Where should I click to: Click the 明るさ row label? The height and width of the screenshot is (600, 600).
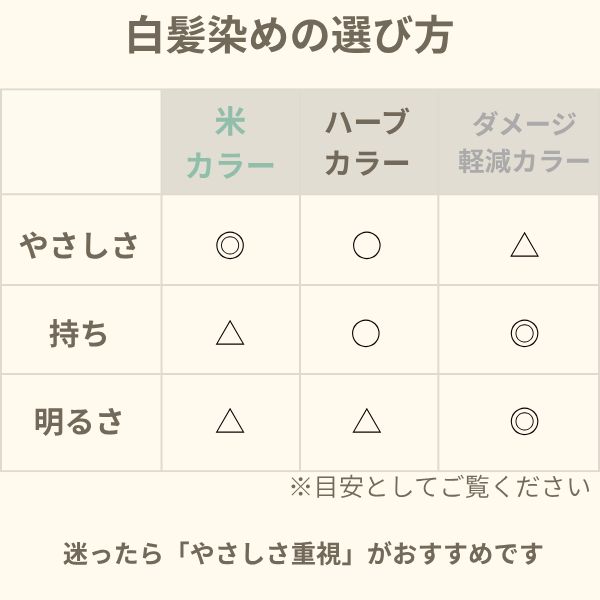point(80,421)
